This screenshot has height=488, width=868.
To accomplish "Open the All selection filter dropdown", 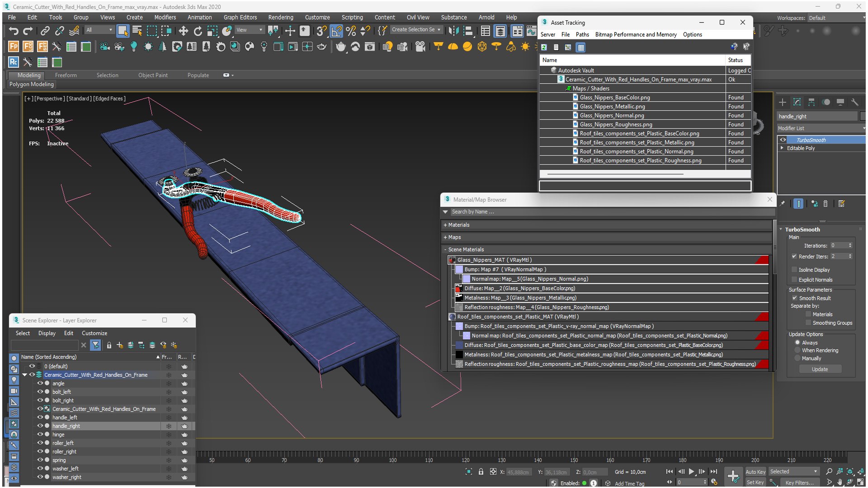I will (x=99, y=30).
